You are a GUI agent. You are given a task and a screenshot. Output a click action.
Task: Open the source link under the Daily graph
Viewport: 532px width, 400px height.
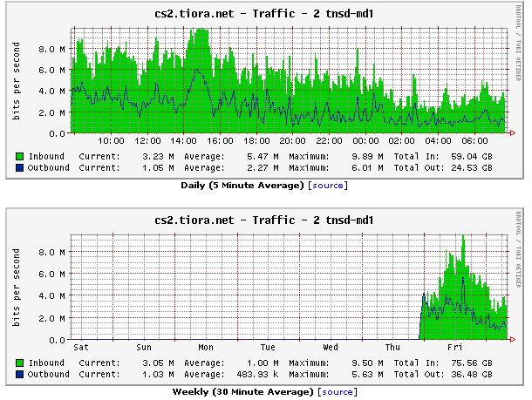[x=330, y=186]
